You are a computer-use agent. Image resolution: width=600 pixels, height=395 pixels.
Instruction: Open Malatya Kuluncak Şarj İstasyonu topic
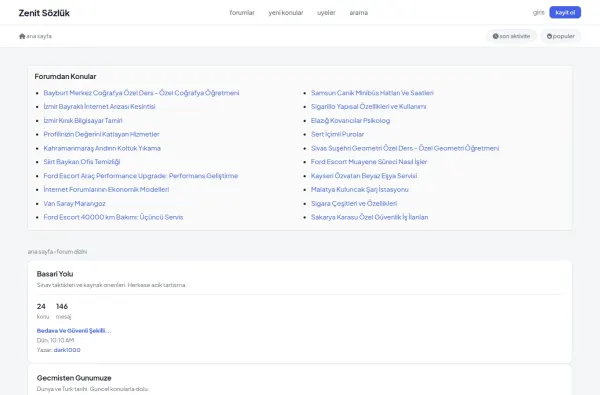click(360, 189)
